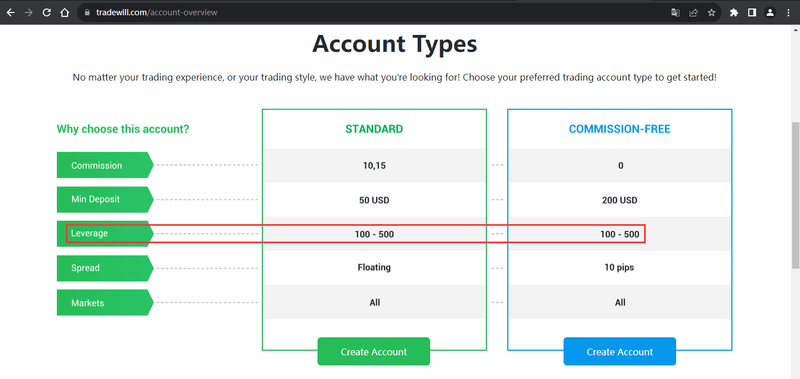Toggle the browser side panel icon
The image size is (800, 379).
[752, 13]
